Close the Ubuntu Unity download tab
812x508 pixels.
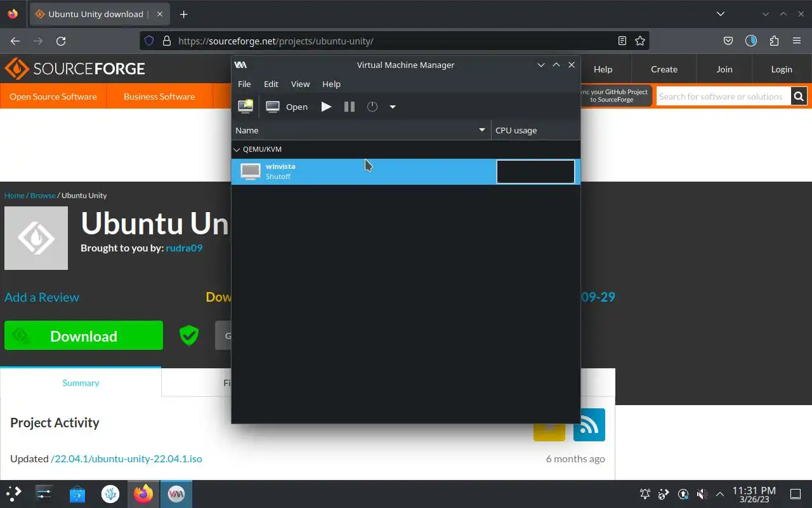[x=159, y=14]
